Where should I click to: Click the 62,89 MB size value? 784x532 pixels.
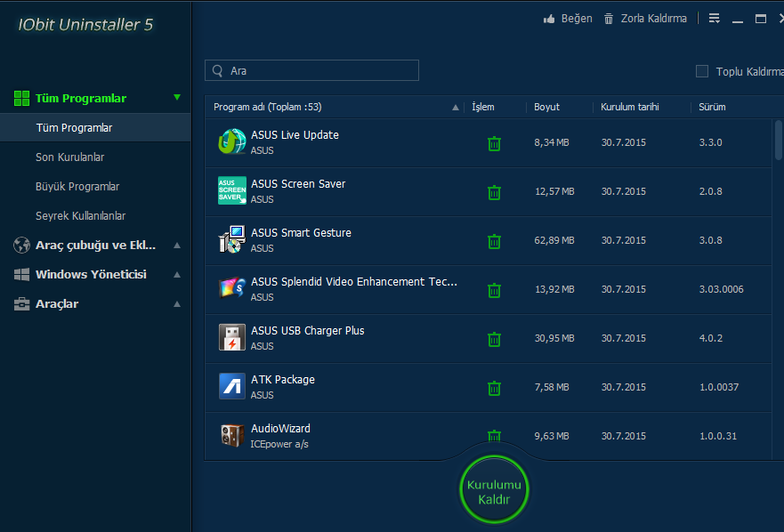point(554,240)
